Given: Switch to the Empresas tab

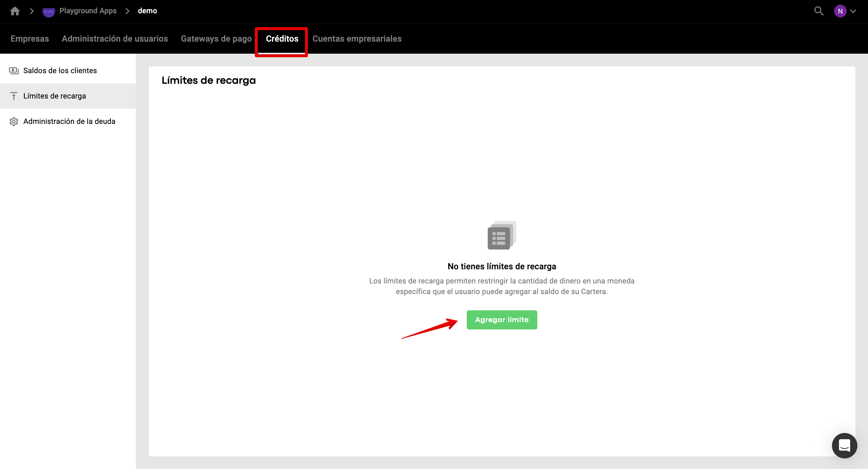Looking at the screenshot, I should (30, 39).
